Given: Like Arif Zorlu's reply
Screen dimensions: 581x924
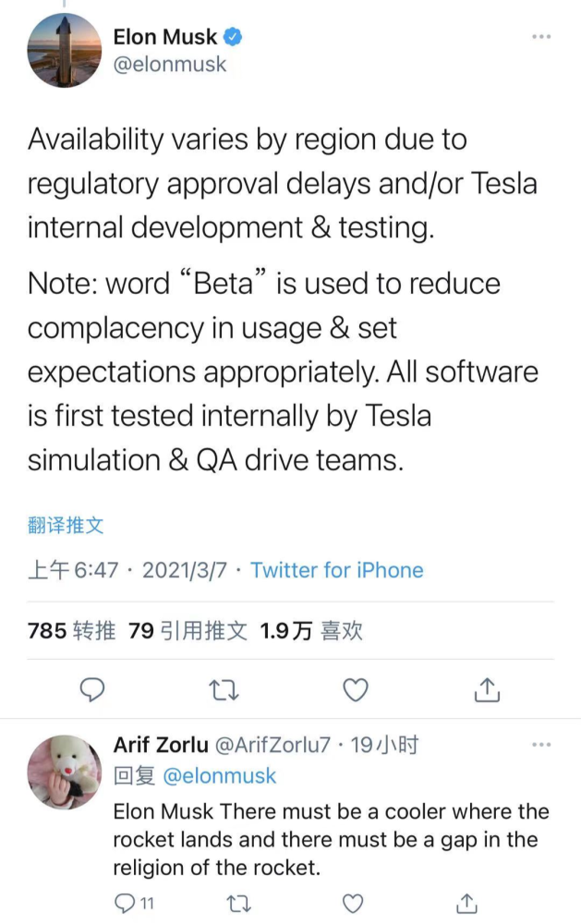Looking at the screenshot, I should point(352,903).
